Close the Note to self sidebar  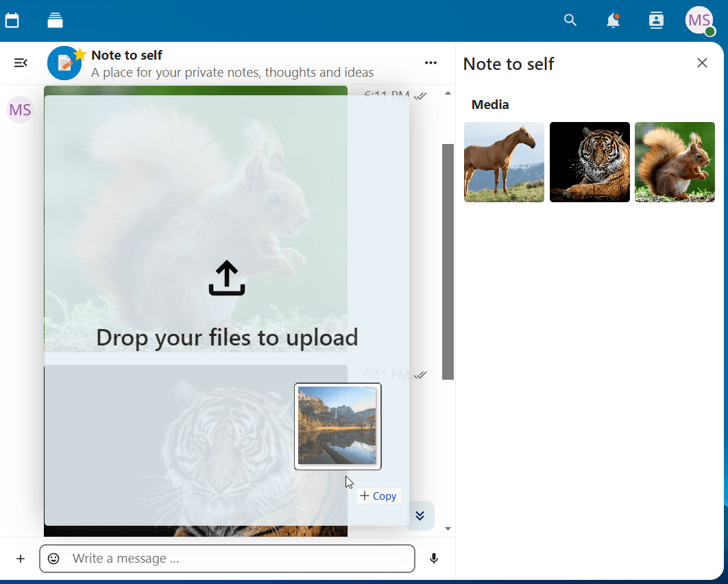pyautogui.click(x=702, y=63)
